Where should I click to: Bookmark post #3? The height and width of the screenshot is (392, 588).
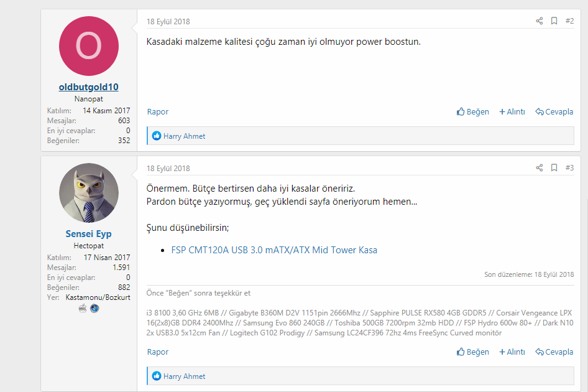(x=554, y=168)
